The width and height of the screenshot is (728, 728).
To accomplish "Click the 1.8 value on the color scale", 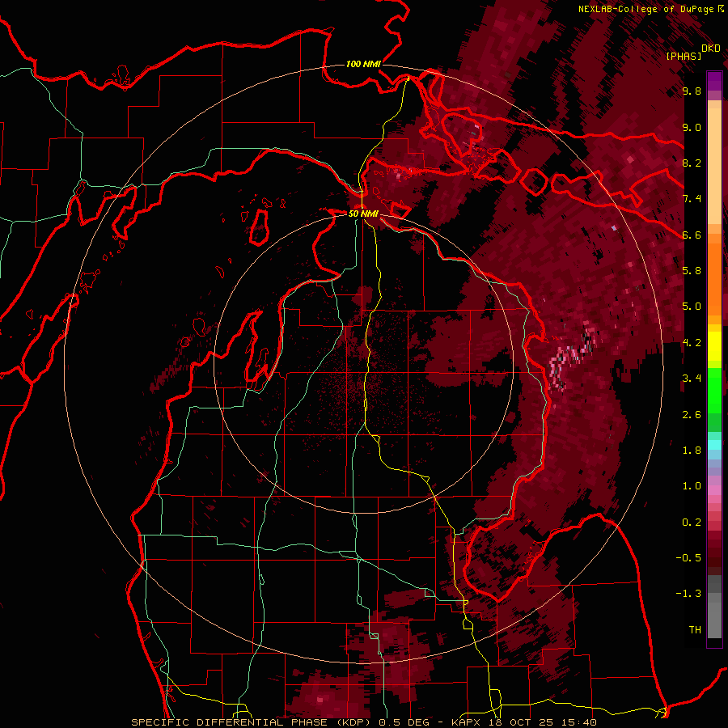I will [x=692, y=451].
